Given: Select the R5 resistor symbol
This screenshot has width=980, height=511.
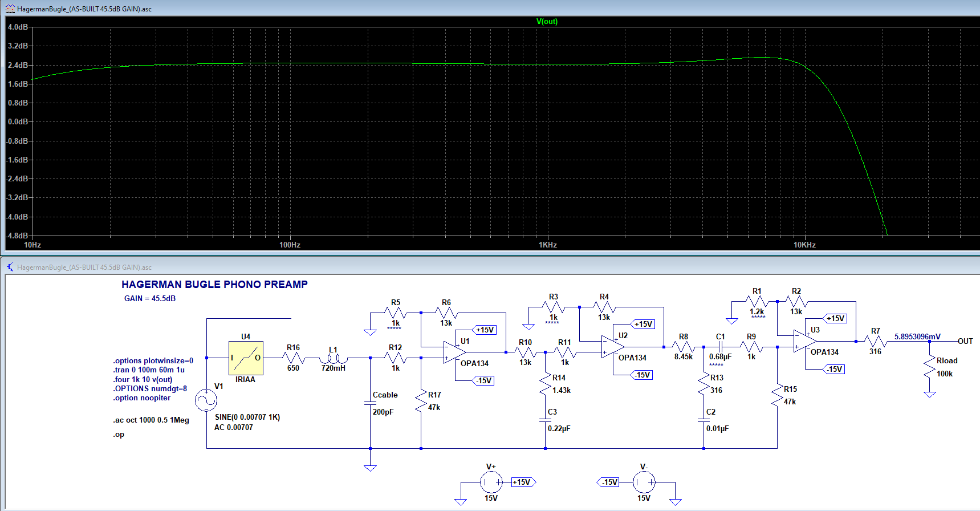Looking at the screenshot, I should (396, 313).
